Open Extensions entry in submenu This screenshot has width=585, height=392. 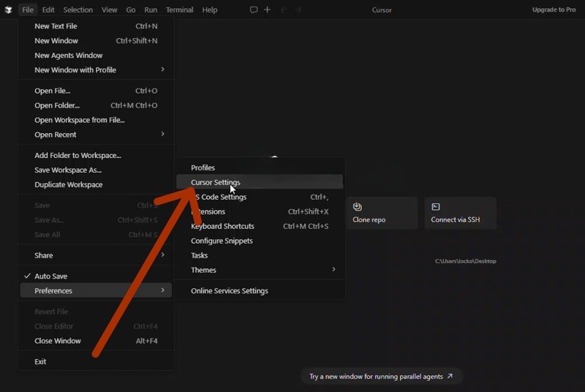pyautogui.click(x=260, y=211)
